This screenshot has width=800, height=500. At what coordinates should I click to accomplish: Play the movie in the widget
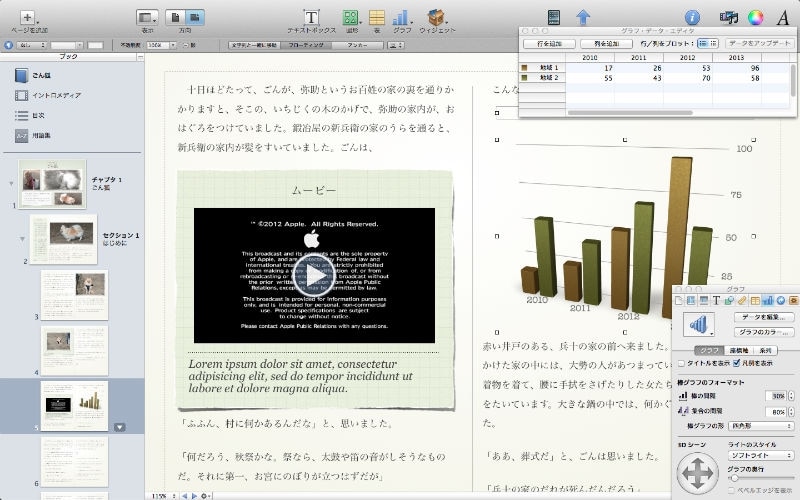coord(314,276)
